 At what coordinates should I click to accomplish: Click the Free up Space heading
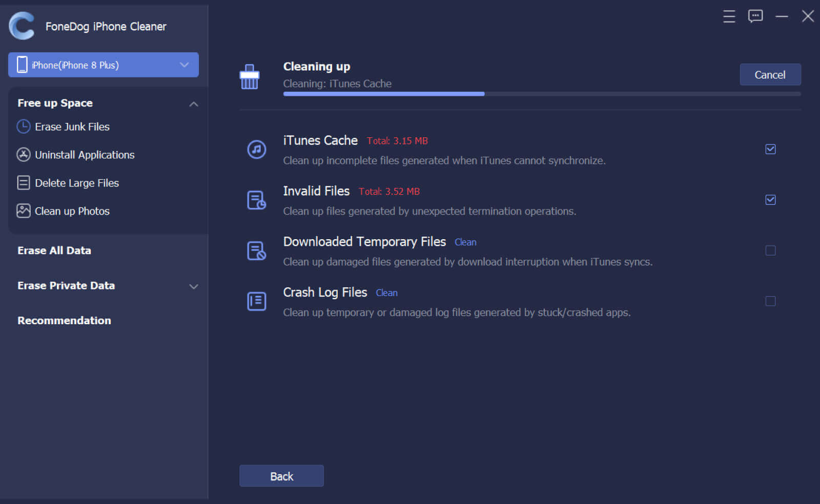(x=55, y=103)
